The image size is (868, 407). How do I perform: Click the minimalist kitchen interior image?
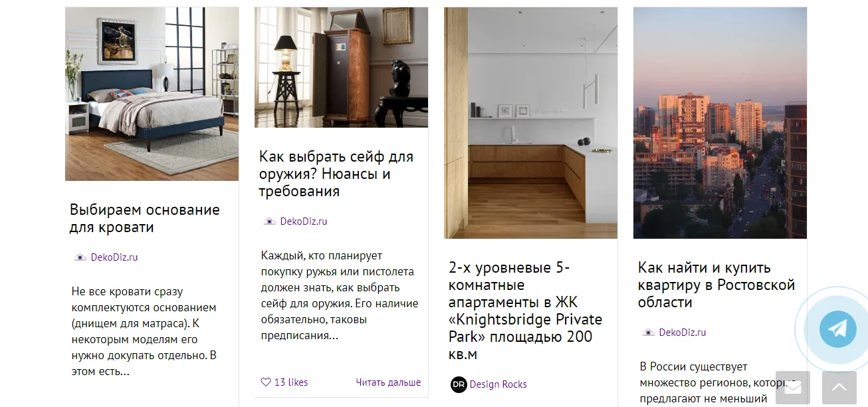pyautogui.click(x=530, y=123)
